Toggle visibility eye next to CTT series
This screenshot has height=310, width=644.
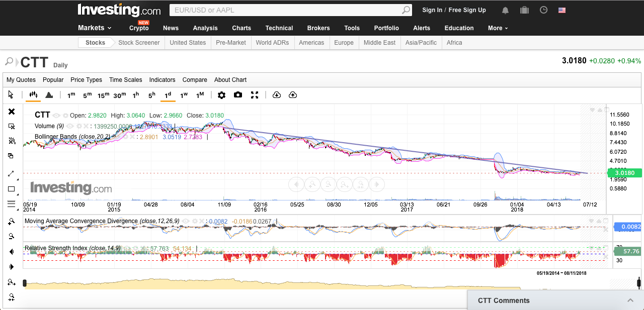pos(56,116)
